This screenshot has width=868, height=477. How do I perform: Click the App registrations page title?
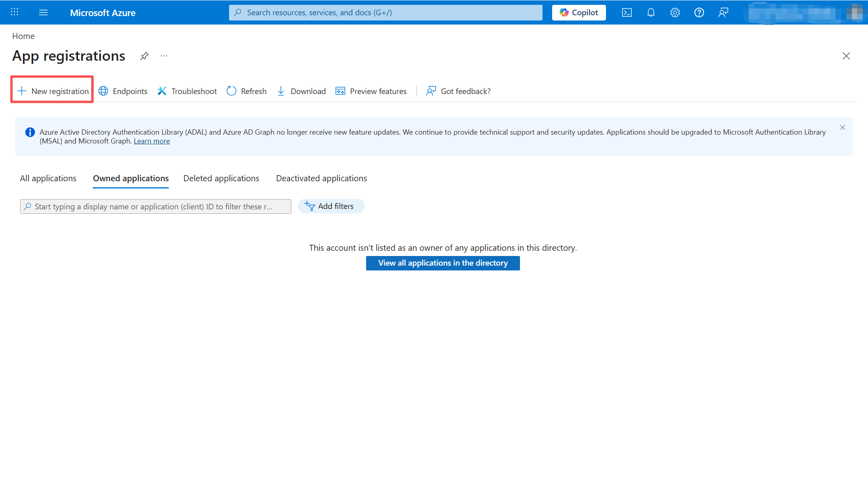(x=69, y=56)
